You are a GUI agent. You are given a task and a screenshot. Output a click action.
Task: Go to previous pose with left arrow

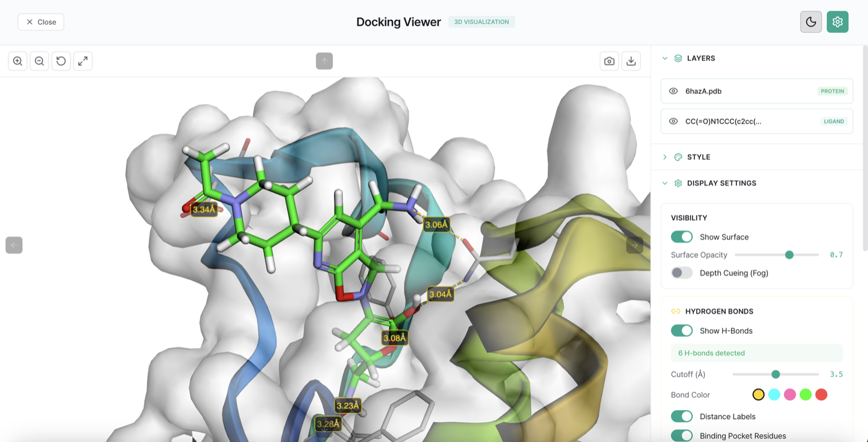[x=14, y=245]
